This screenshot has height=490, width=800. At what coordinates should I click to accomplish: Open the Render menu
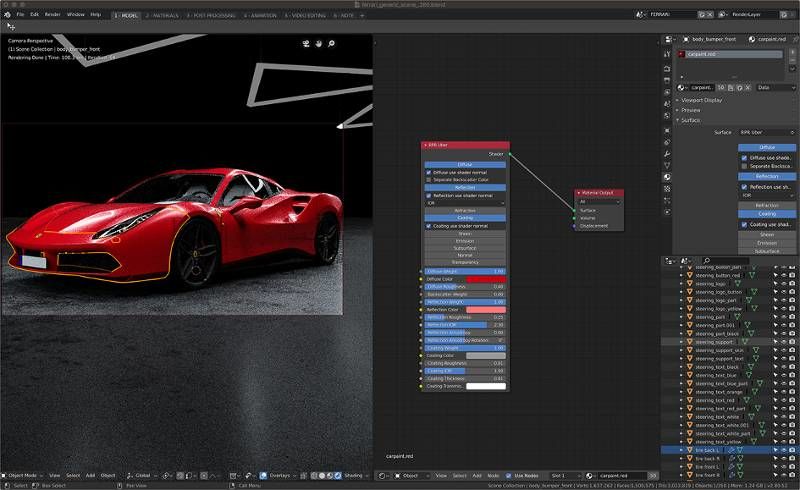[53, 15]
